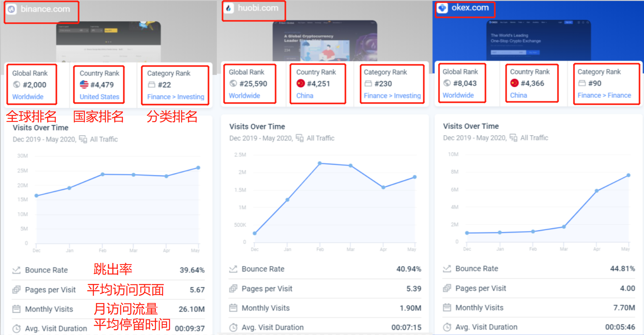Click the okex.com domain title
The width and height of the screenshot is (644, 335).
470,7
